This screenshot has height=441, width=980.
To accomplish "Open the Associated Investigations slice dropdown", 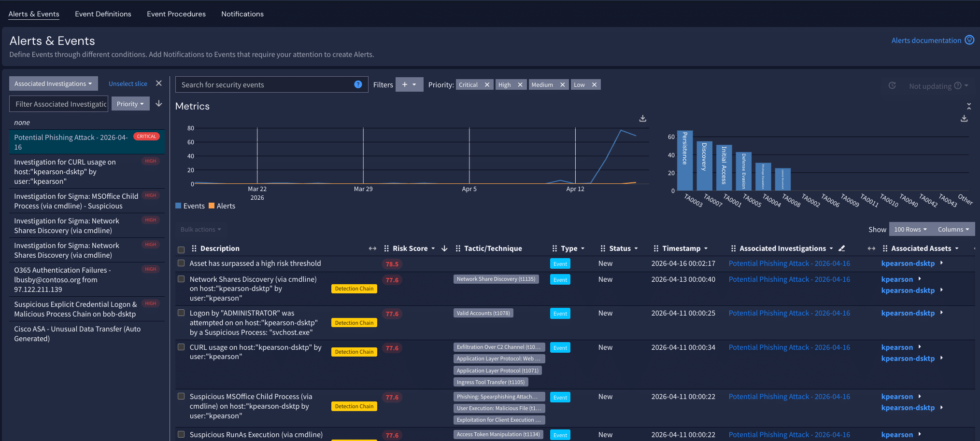I will (53, 83).
